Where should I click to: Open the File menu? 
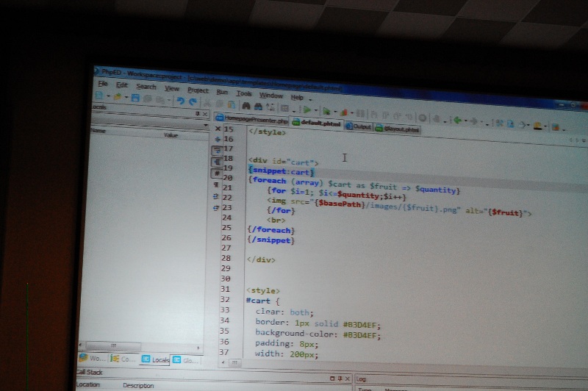[x=103, y=84]
